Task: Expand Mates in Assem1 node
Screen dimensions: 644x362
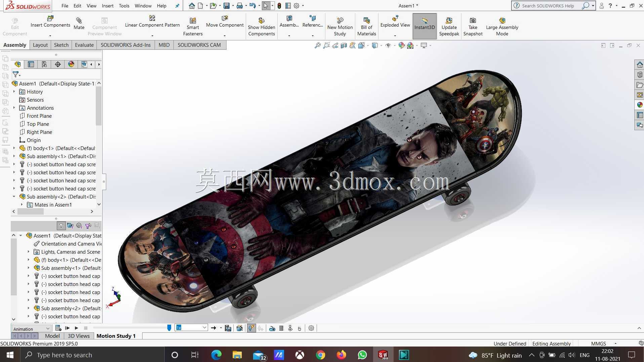Action: pos(22,205)
